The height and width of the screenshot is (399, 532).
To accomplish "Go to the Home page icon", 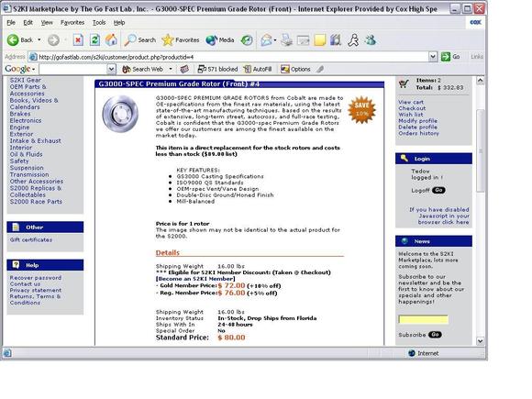I will point(111,40).
